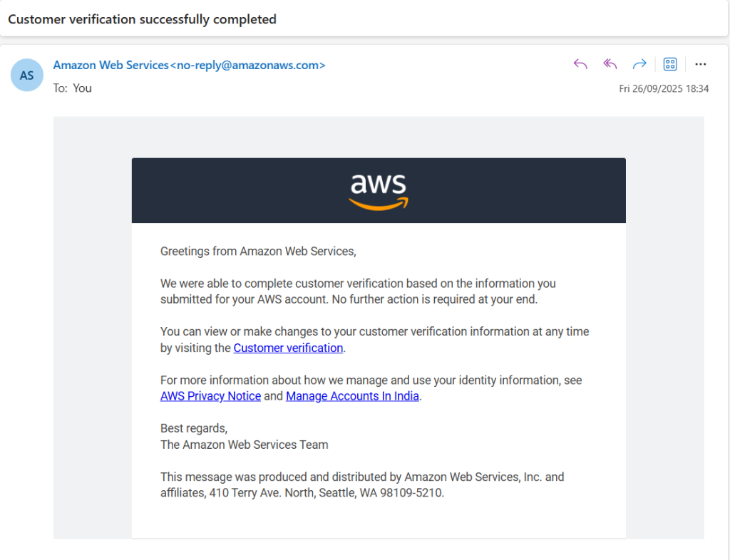Click the recipient label To: You

[x=71, y=88]
